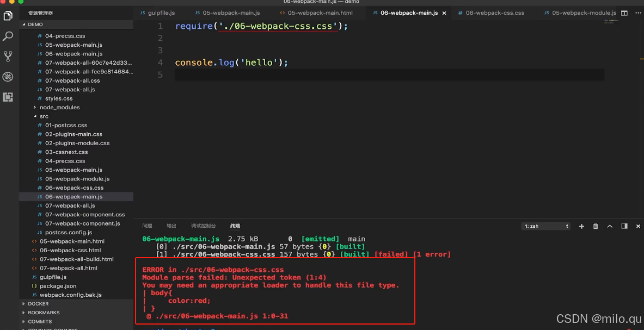This screenshot has height=330, width=644.
Task: Click the 资源管理器 explorer header title
Action: pyautogui.click(x=40, y=13)
